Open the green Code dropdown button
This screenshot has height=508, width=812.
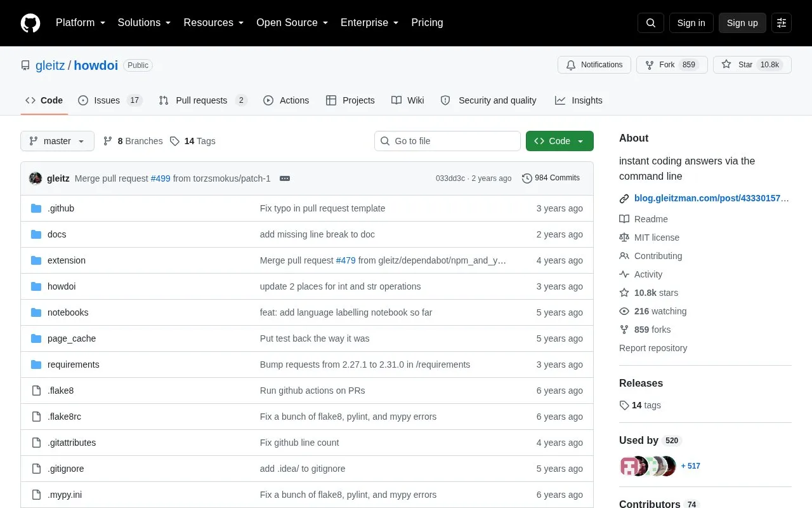coord(560,141)
